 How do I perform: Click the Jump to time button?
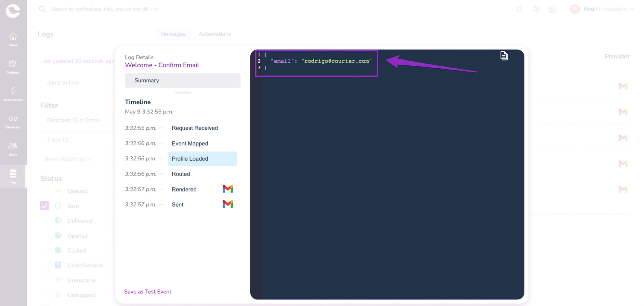[x=63, y=82]
